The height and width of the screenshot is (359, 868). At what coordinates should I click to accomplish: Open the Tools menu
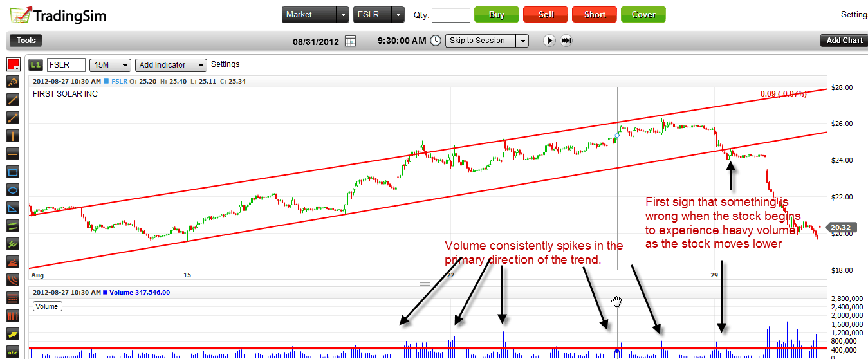point(26,41)
